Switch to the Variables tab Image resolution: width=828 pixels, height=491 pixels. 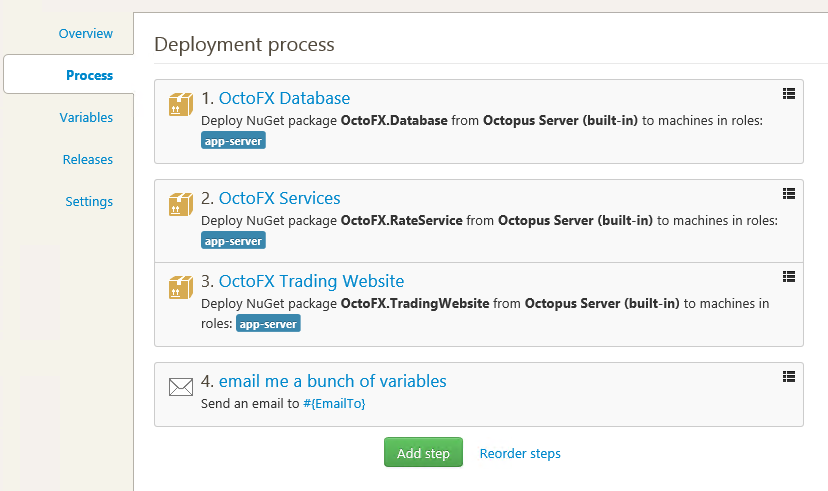(x=86, y=117)
